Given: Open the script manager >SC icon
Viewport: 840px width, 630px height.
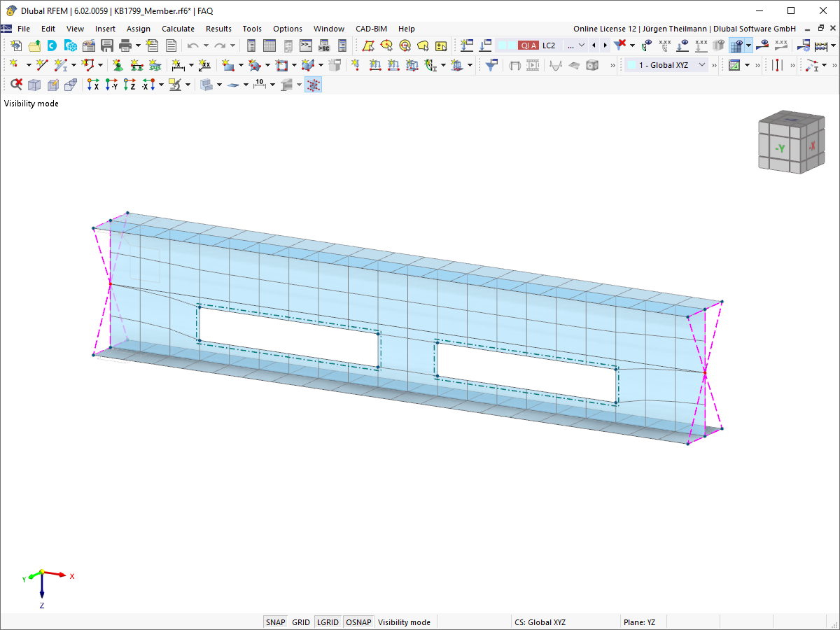Looking at the screenshot, I should click(323, 45).
